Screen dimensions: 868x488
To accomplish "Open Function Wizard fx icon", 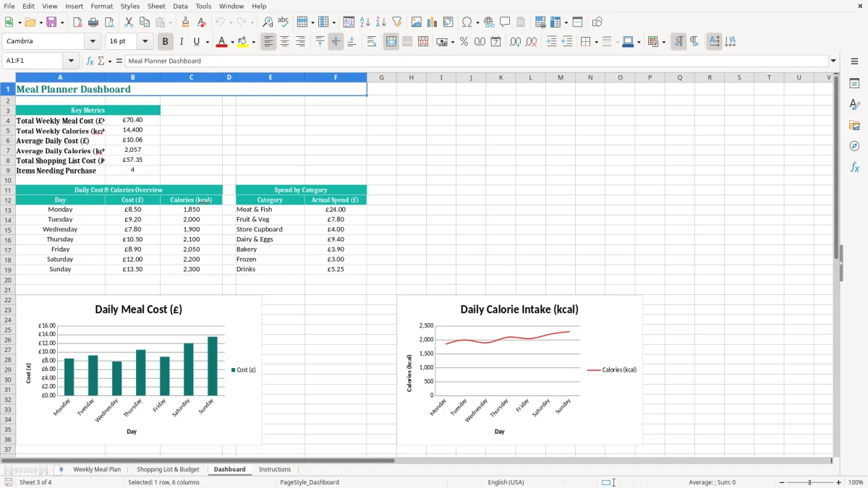I will pos(90,61).
